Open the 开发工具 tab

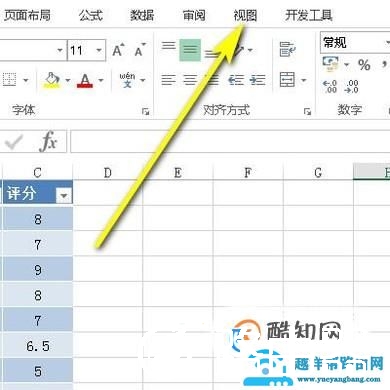coord(309,15)
